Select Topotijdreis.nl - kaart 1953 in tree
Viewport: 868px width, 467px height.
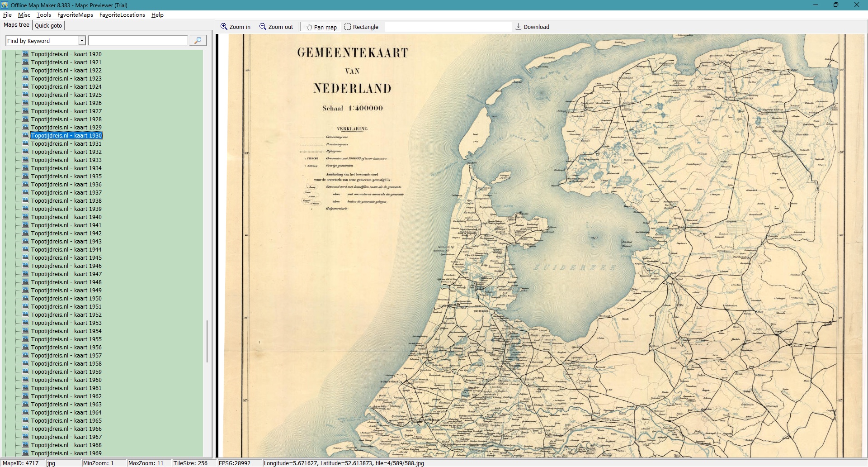(66, 323)
